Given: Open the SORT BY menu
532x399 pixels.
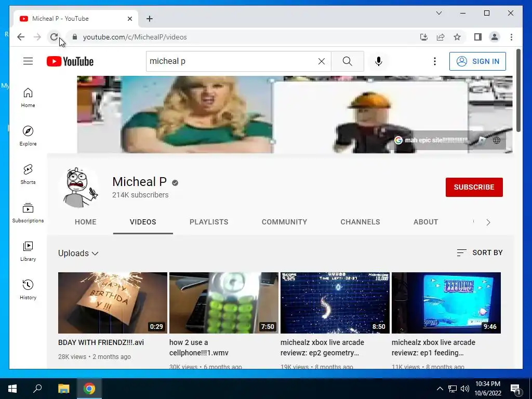Looking at the screenshot, I should click(480, 252).
